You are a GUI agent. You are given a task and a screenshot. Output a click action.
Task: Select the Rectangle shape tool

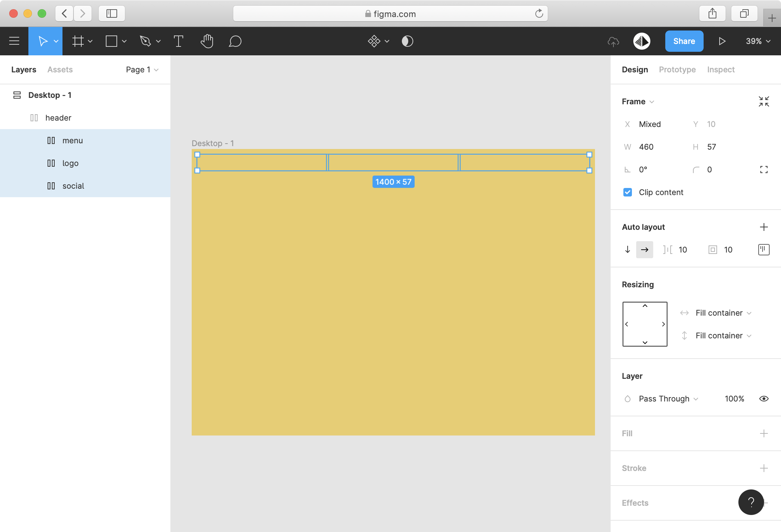(111, 41)
